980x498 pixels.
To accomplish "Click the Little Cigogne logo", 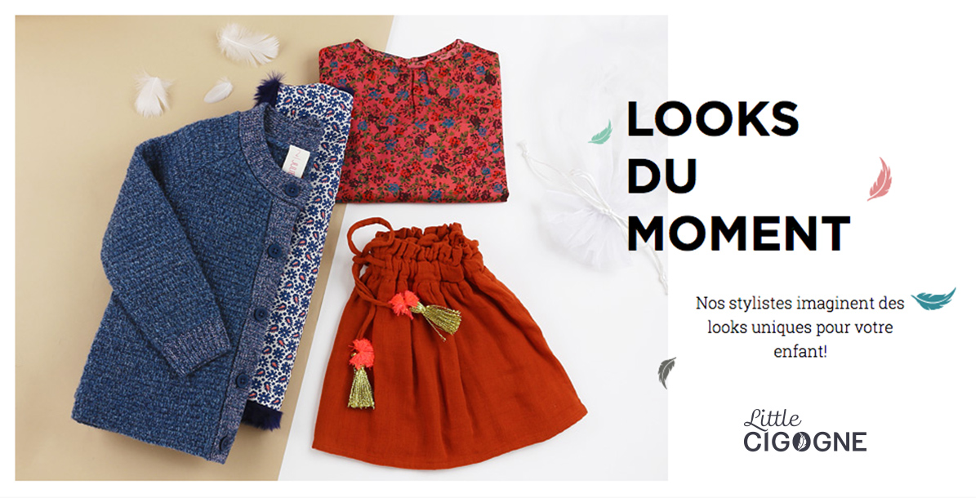I will click(804, 431).
